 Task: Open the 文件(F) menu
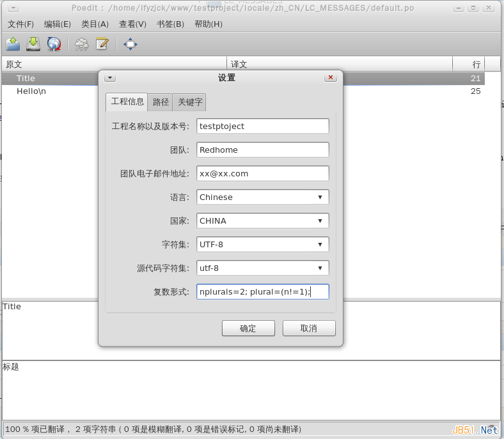click(x=20, y=24)
